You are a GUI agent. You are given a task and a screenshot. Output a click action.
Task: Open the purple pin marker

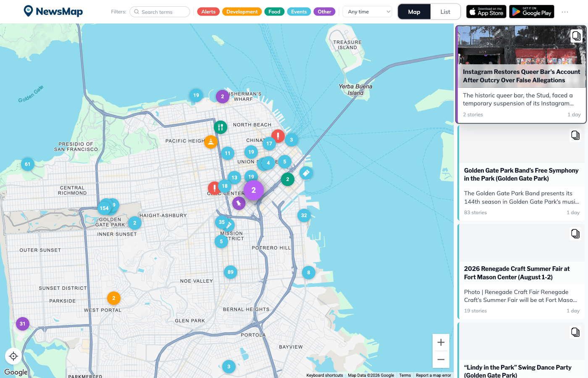click(239, 203)
